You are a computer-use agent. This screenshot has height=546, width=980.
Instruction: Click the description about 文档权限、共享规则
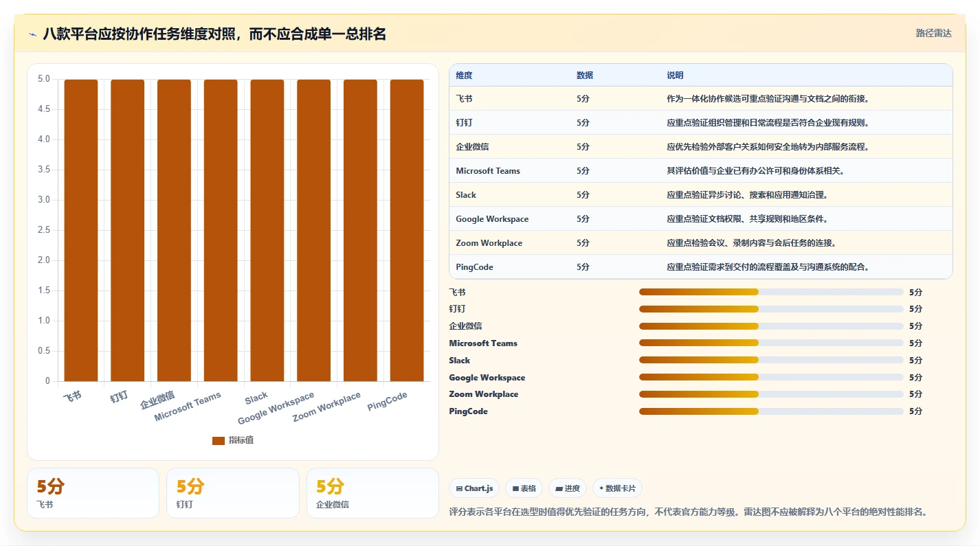[x=747, y=219]
